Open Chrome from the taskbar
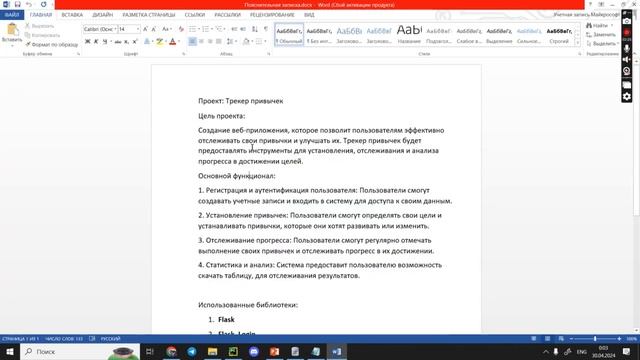Image resolution: width=640 pixels, height=360 pixels. (171, 351)
